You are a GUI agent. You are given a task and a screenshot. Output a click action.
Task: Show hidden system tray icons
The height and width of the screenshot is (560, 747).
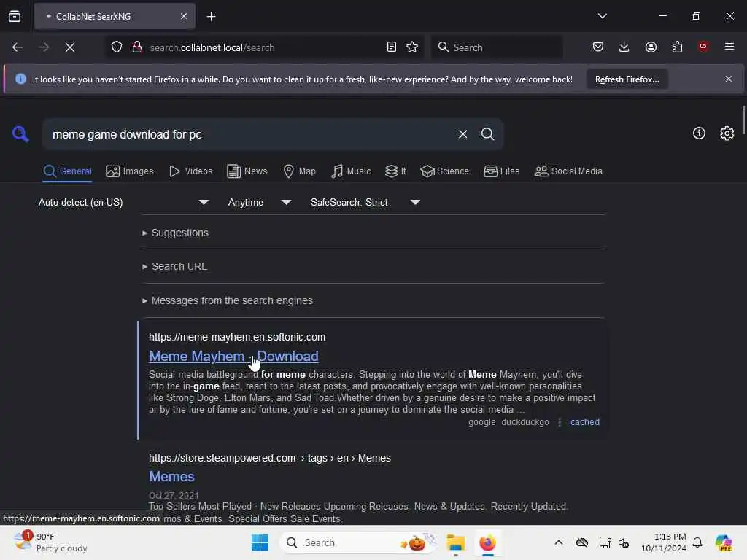558,542
